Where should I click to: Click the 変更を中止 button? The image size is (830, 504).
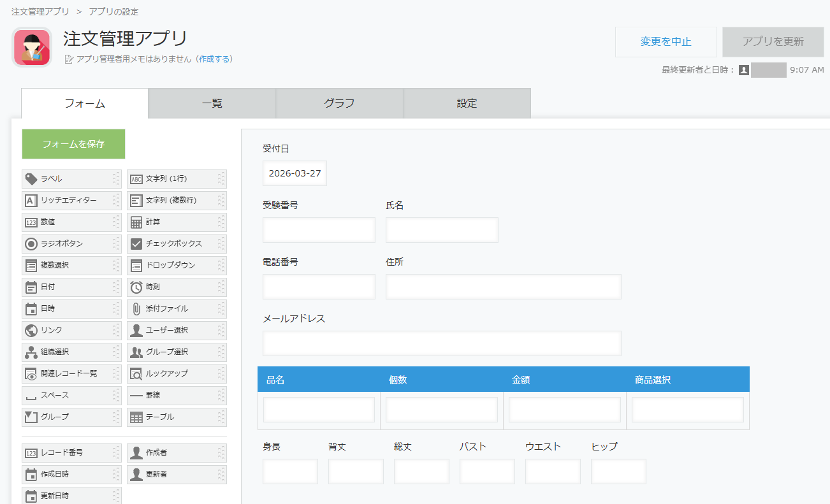click(x=666, y=42)
